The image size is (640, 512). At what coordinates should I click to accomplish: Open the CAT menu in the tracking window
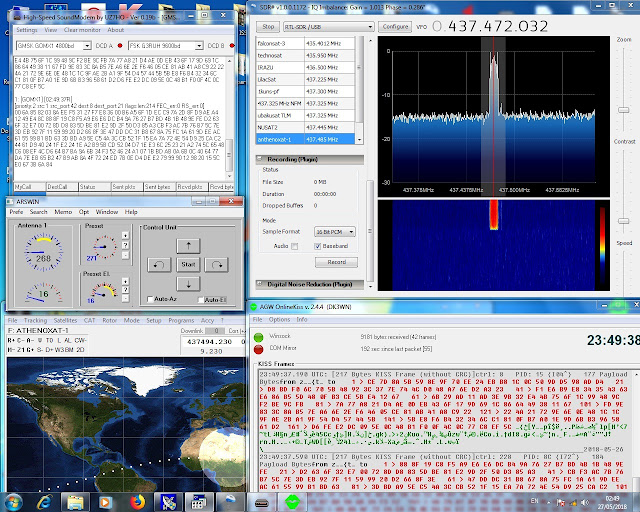(x=89, y=321)
